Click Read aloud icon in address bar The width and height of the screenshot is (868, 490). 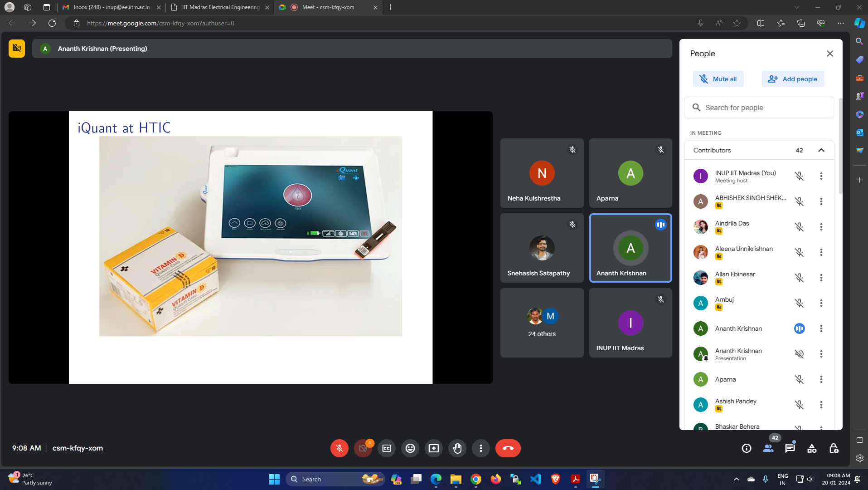(719, 23)
